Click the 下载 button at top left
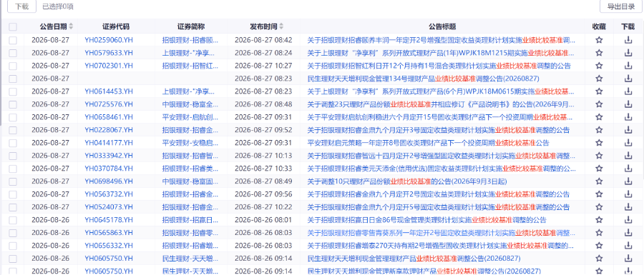 [x=21, y=6]
